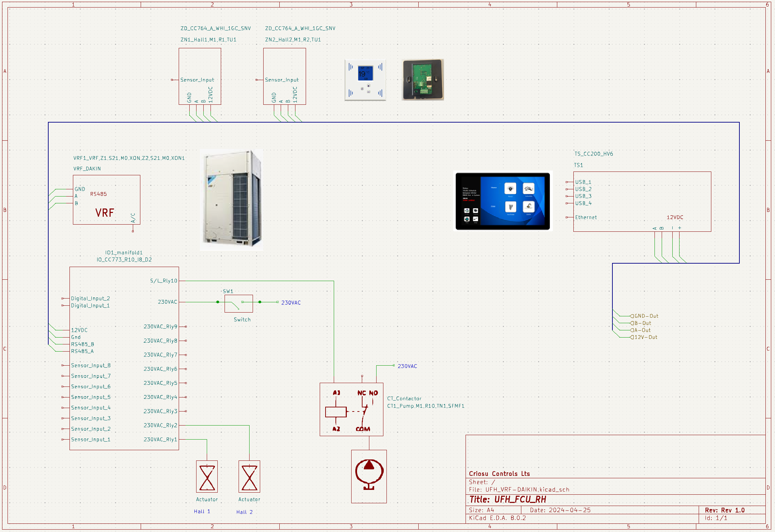Select the Hall 2 actuator valve symbol
Screen dimensions: 775x532
tap(249, 477)
